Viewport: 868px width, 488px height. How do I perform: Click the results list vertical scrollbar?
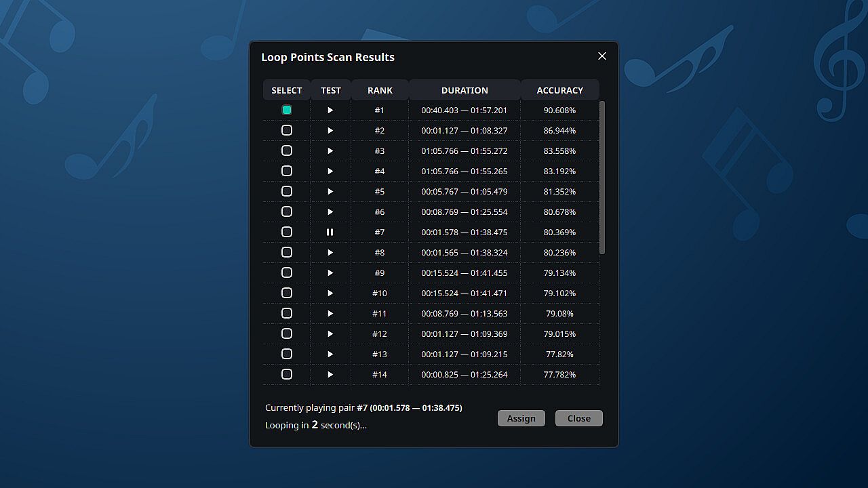tap(602, 178)
